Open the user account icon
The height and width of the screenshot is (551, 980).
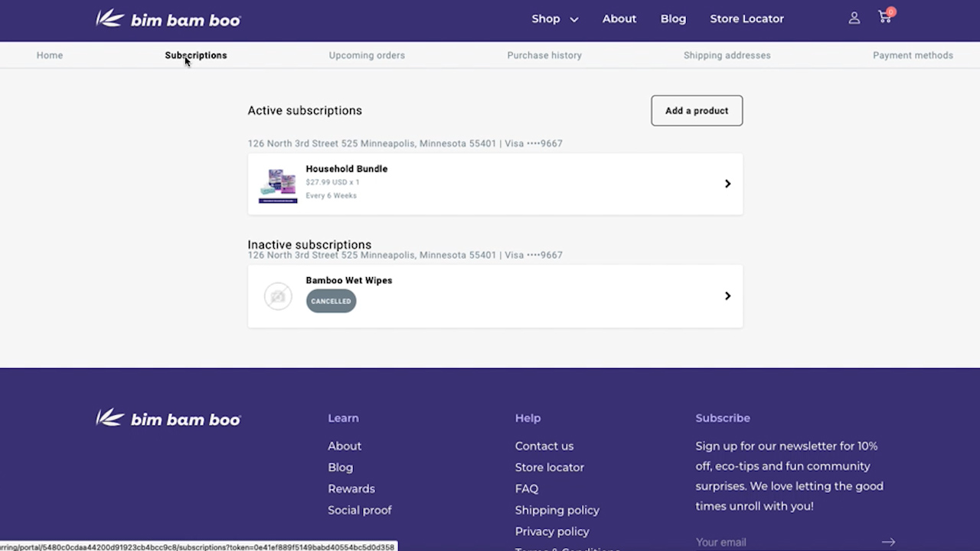[x=854, y=18]
